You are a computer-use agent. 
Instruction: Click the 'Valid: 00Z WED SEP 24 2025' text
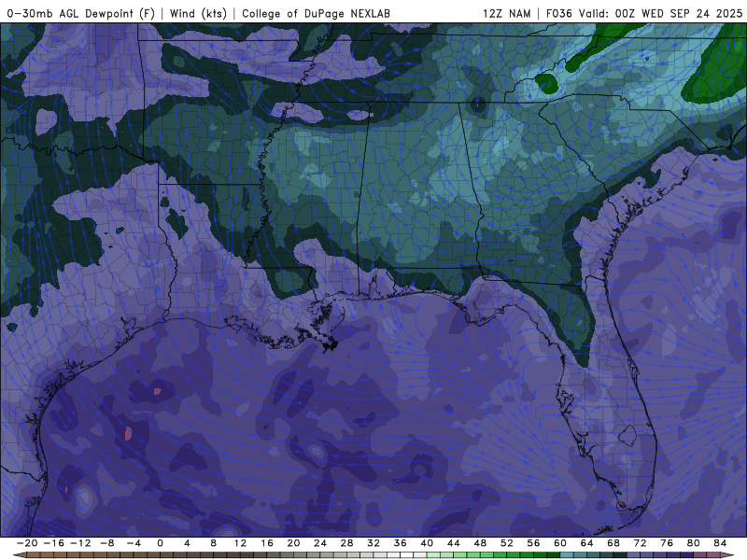tap(661, 13)
